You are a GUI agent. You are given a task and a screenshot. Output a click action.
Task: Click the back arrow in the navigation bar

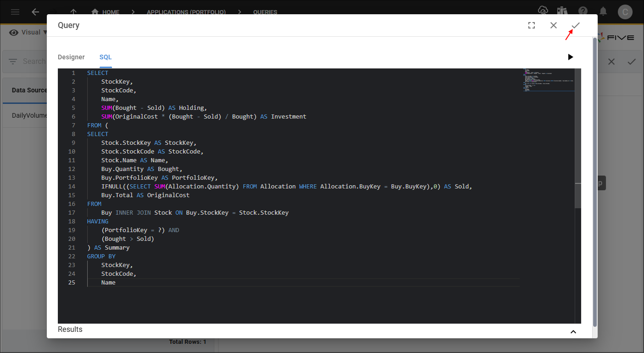click(35, 12)
